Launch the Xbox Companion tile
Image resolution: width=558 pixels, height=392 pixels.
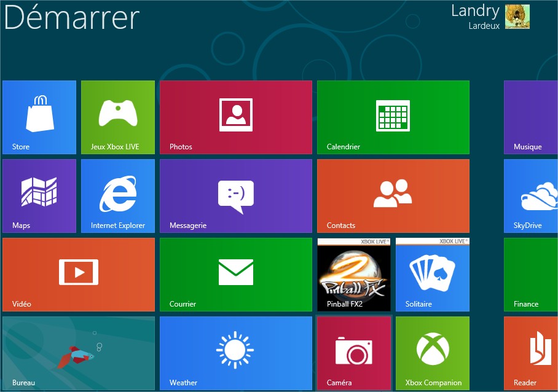(433, 353)
